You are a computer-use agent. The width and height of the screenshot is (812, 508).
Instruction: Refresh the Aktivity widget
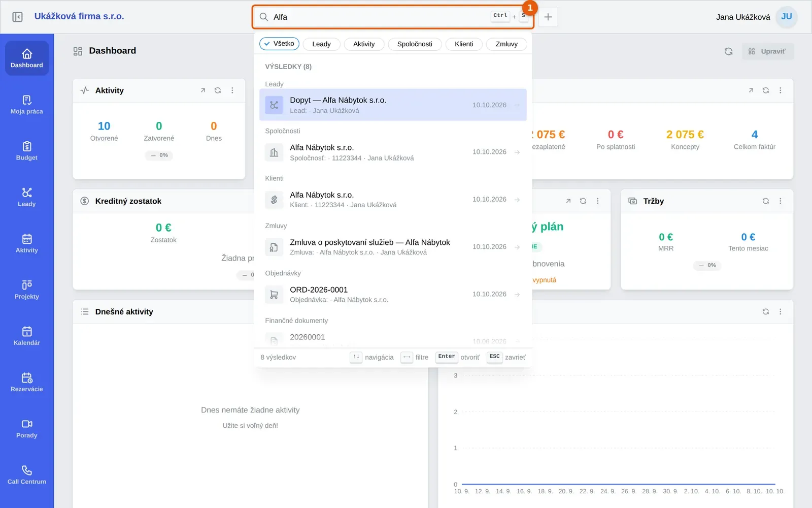pyautogui.click(x=218, y=90)
